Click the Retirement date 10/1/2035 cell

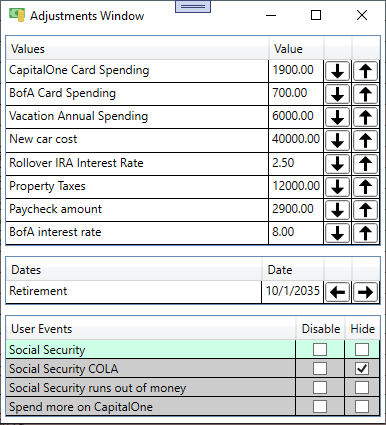click(x=292, y=291)
